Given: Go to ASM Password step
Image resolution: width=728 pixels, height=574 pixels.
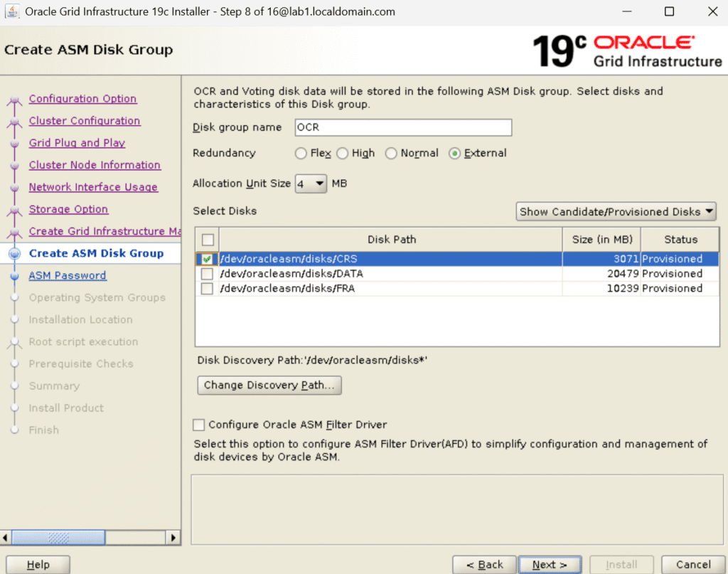Looking at the screenshot, I should (68, 275).
